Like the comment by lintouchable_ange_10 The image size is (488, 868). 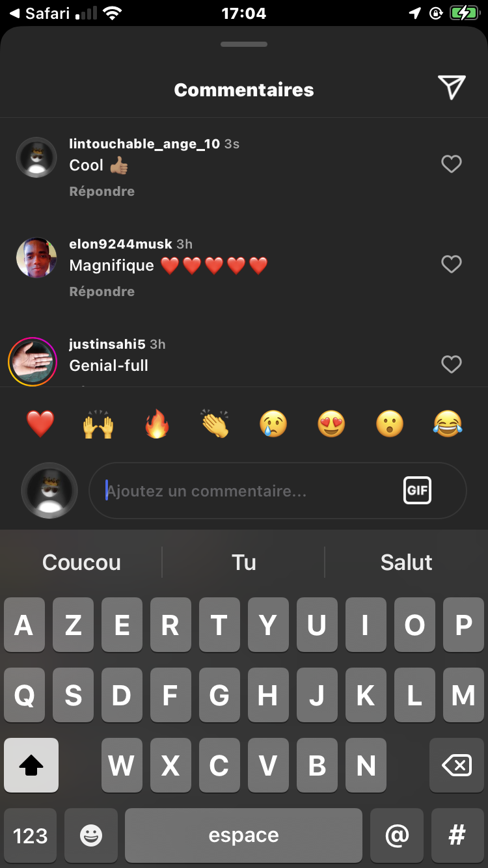click(x=452, y=164)
